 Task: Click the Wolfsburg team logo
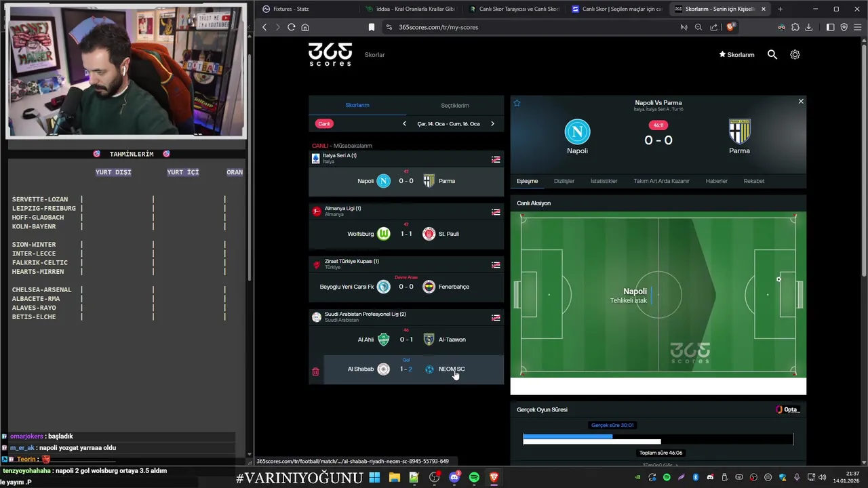pos(384,234)
